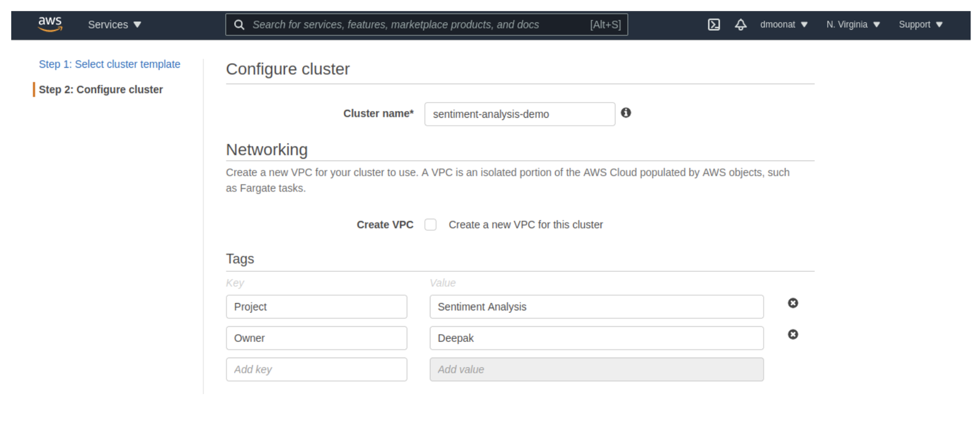Open the CloudShell terminal icon
Screen dimensions: 980x422
point(714,24)
